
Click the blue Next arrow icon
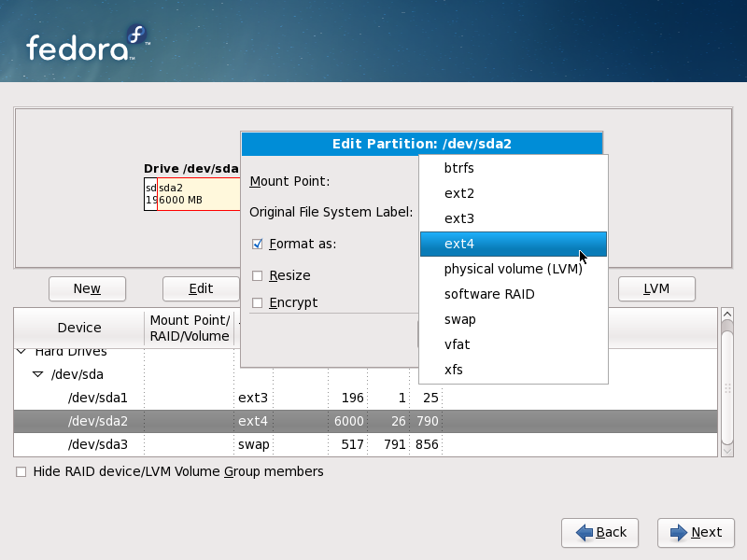[677, 532]
